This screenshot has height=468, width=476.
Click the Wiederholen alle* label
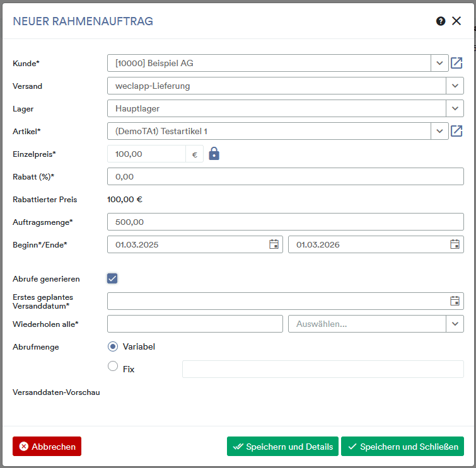45,324
